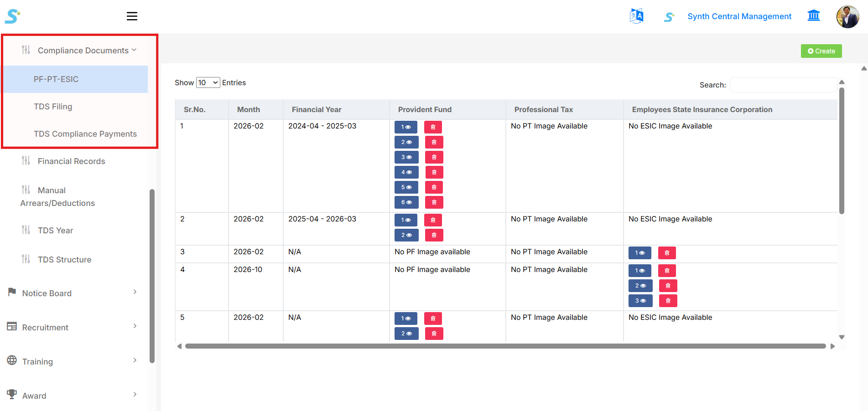Screen dimensions: 868x411
Task: Open the hamburger navigation menu
Action: 132,16
